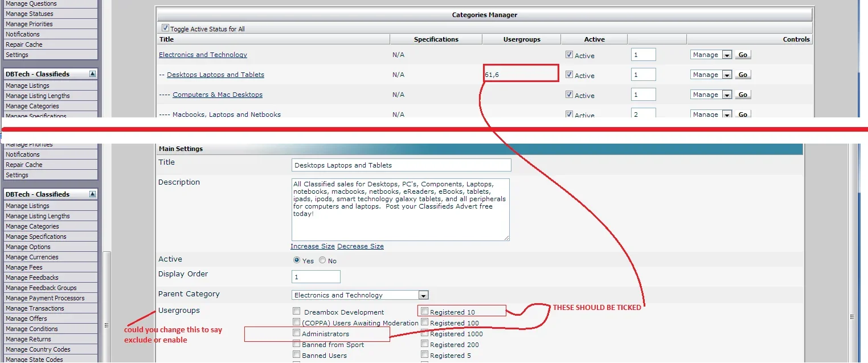The image size is (868, 363).
Task: Click the Display Order input field
Action: (316, 276)
